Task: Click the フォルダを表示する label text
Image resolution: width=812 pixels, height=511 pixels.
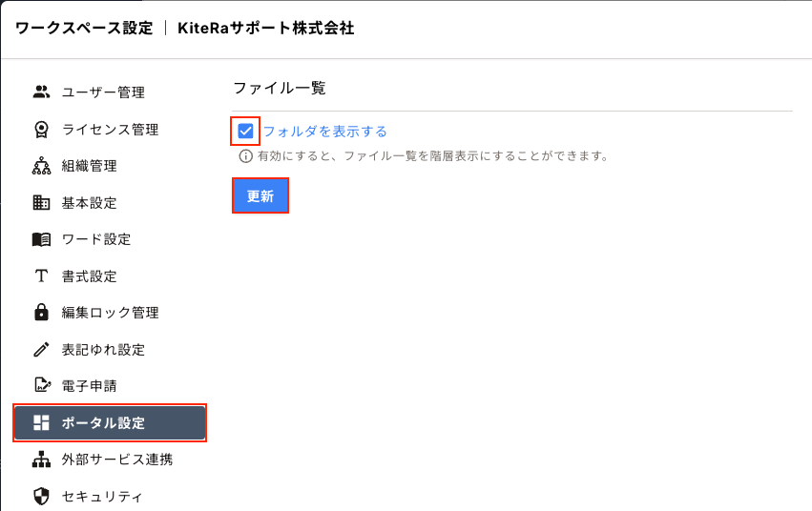Action: click(324, 132)
